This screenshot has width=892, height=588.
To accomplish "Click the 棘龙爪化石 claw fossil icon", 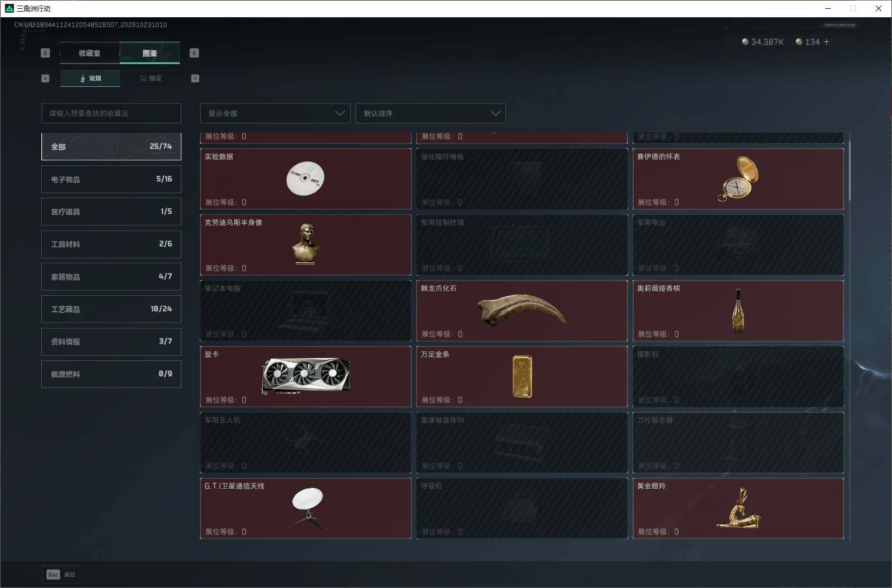I will 522,310.
